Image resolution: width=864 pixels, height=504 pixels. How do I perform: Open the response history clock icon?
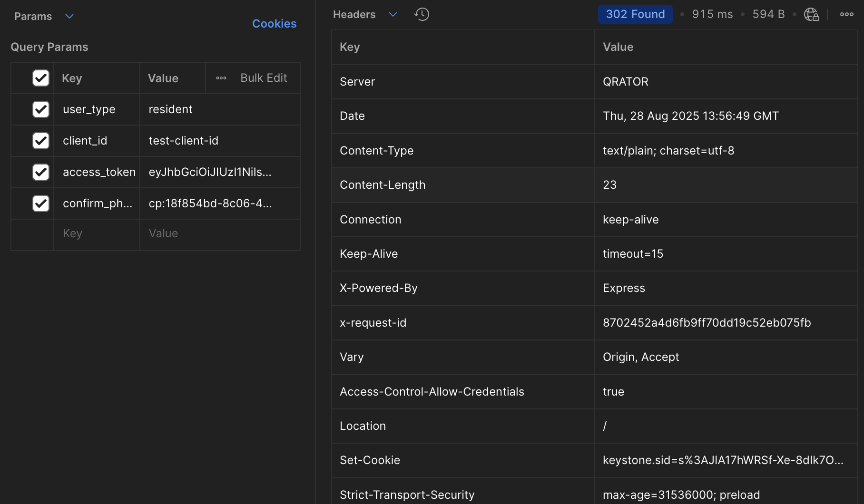pos(421,14)
